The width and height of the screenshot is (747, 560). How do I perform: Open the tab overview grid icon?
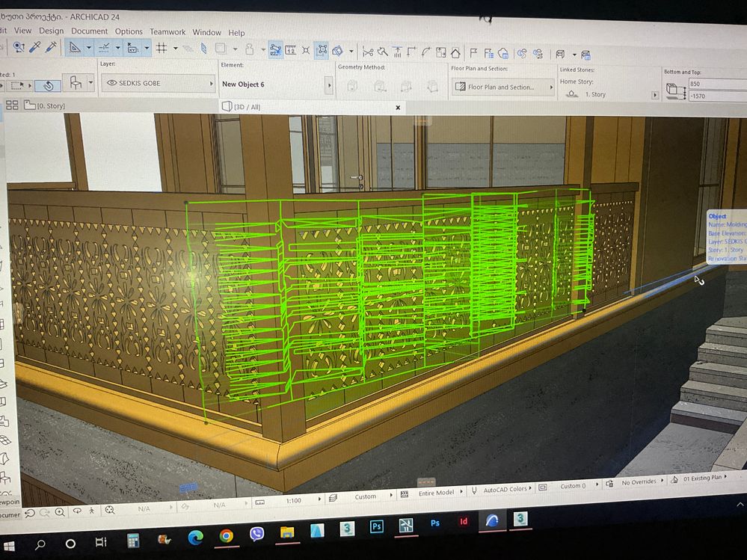click(12, 105)
